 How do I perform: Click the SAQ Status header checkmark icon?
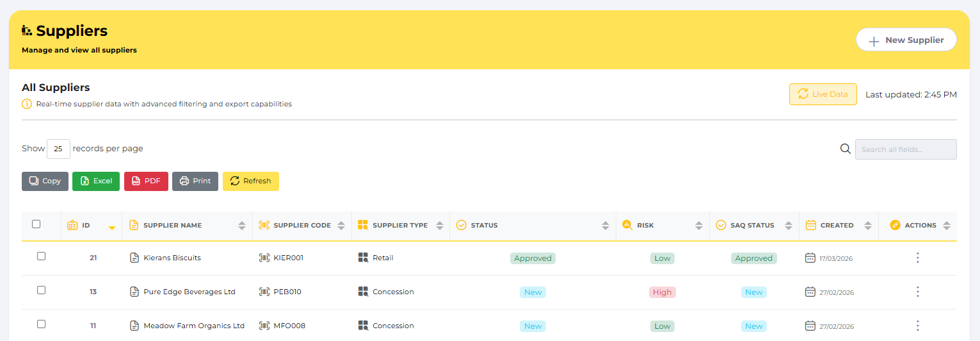coord(721,225)
